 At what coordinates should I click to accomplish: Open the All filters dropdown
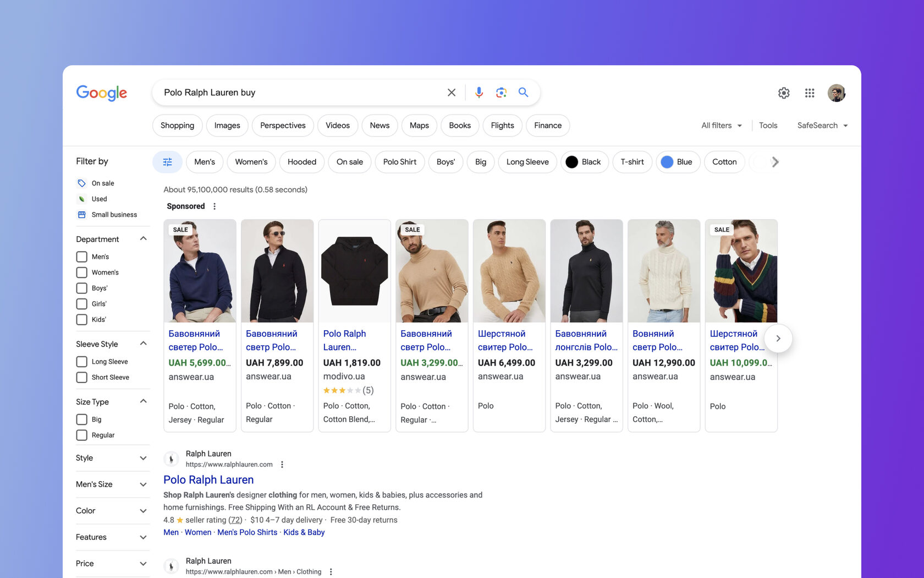[722, 126]
